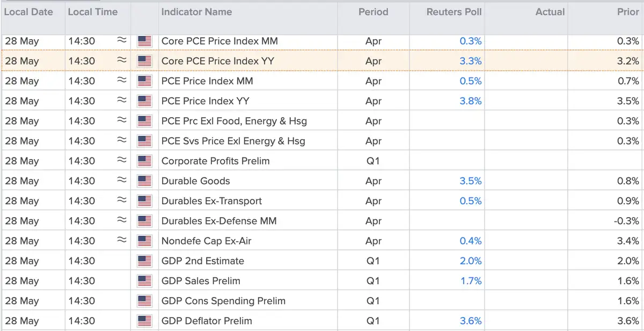Open the 3.5% Reuters Poll for Durable Goods
644x331 pixels.
click(x=470, y=181)
